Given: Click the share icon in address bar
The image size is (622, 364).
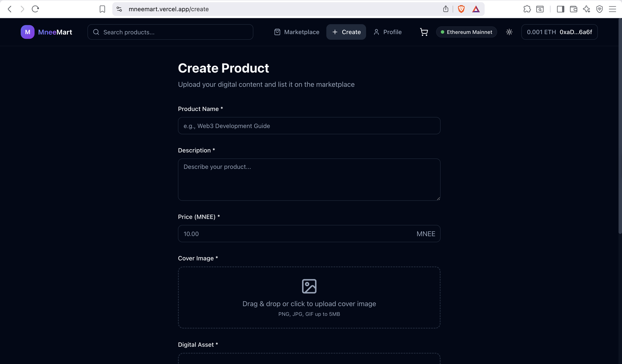Looking at the screenshot, I should tap(446, 9).
